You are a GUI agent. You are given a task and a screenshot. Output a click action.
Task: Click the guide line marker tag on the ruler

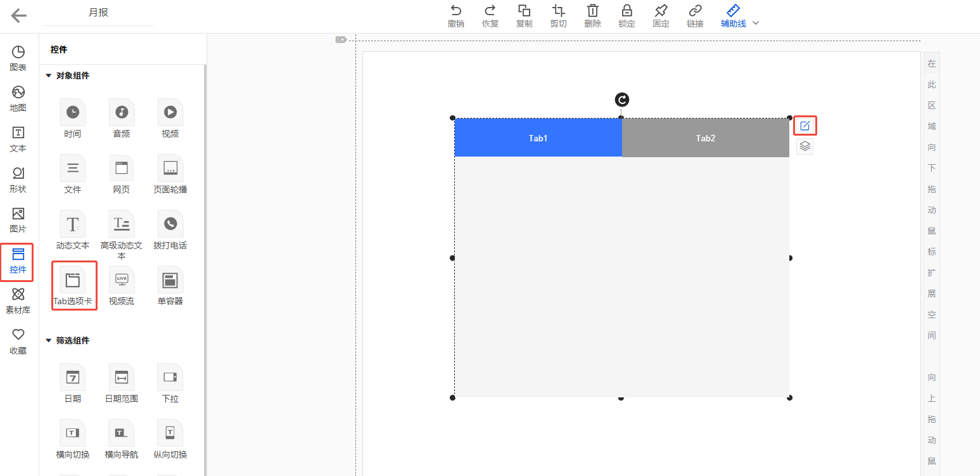coord(341,39)
